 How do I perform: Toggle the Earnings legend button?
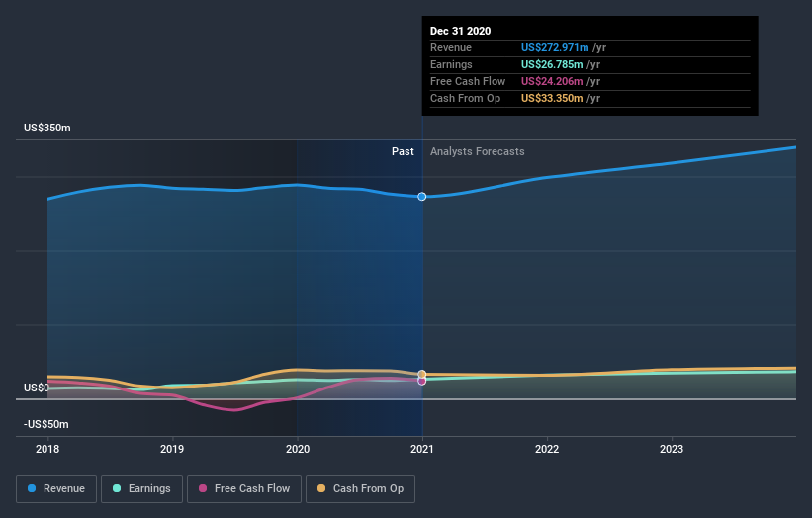coord(141,489)
